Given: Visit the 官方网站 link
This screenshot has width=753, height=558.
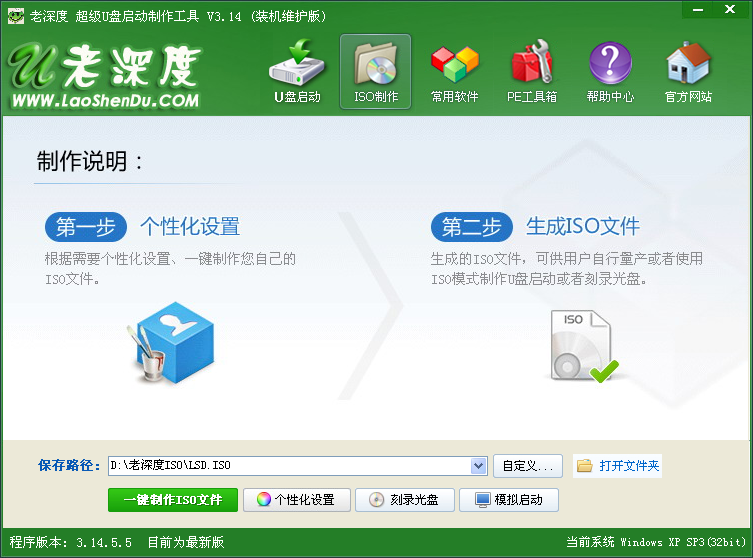Looking at the screenshot, I should click(688, 72).
